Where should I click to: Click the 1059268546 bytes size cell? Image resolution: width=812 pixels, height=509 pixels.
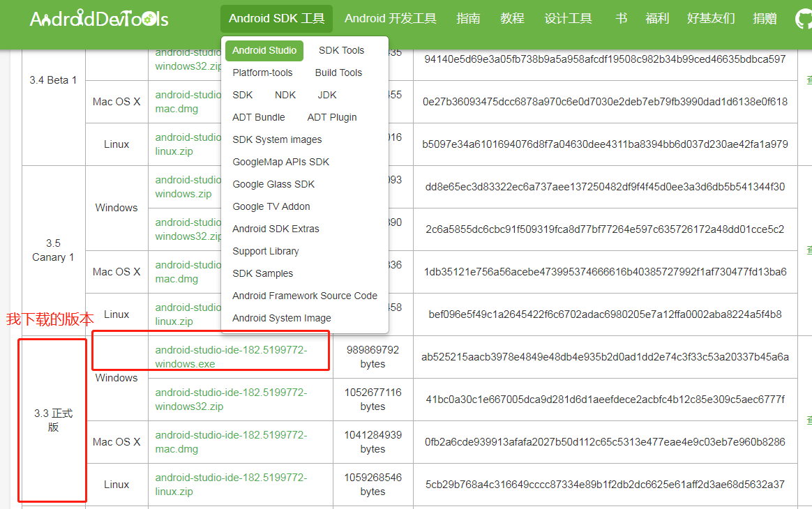pyautogui.click(x=373, y=484)
